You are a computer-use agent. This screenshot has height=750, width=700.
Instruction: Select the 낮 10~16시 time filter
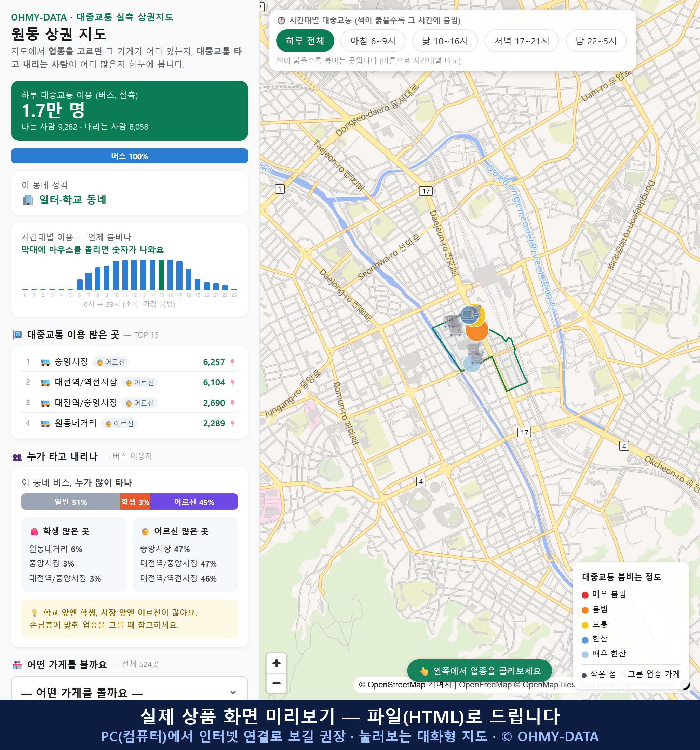445,41
